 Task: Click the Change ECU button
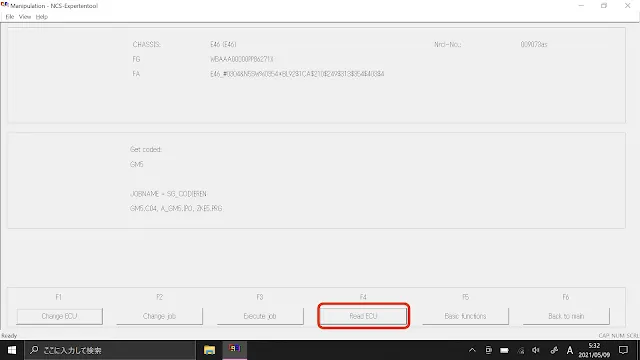coord(60,316)
